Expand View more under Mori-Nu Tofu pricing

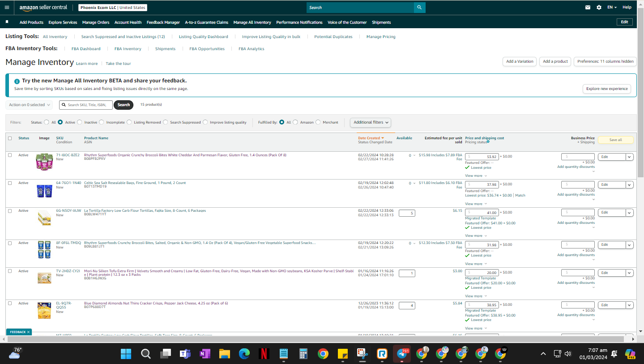(476, 296)
